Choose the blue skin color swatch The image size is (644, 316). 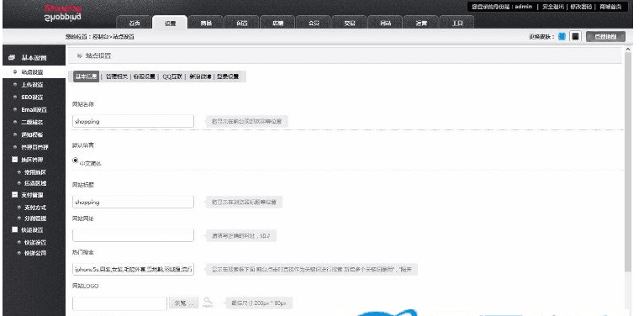[x=562, y=36]
